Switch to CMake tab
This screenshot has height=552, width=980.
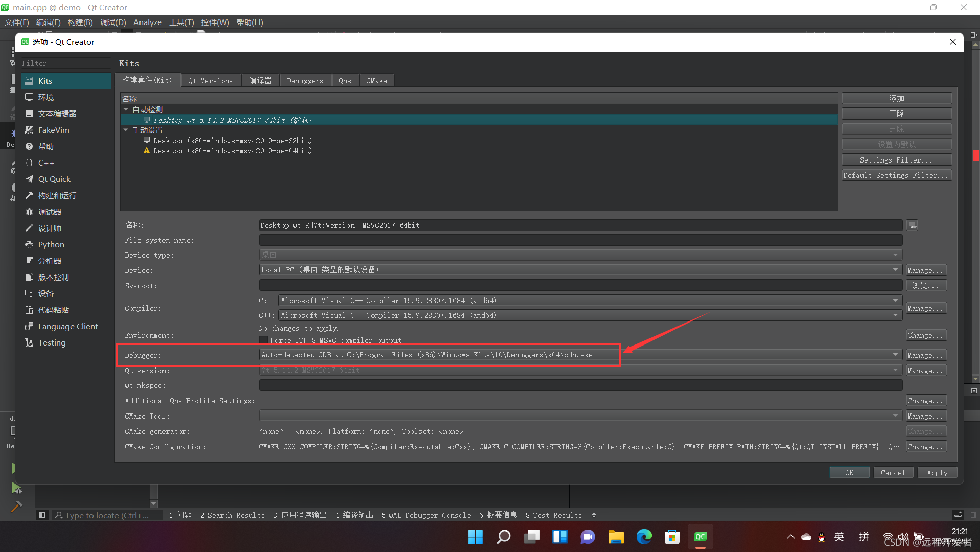click(377, 80)
